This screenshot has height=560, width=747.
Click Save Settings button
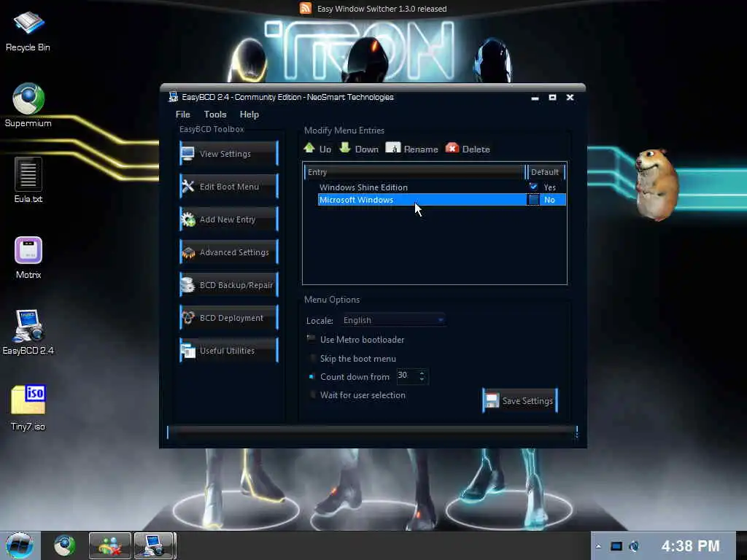(519, 400)
